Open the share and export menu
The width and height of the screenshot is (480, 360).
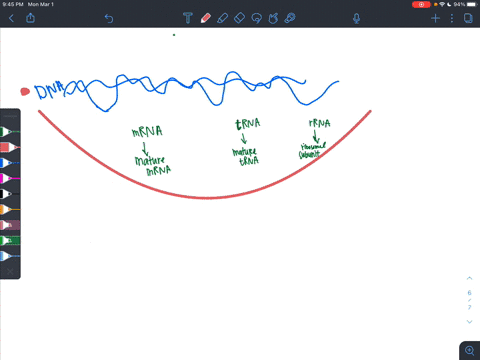tap(30, 18)
